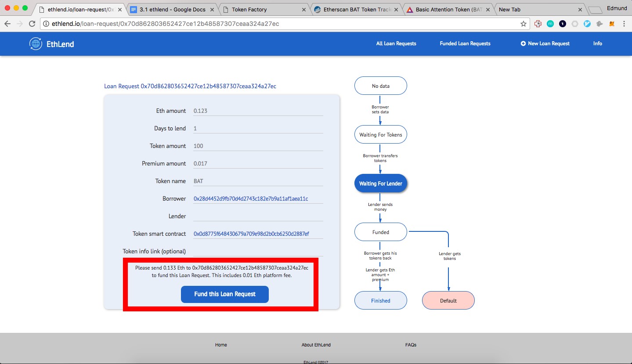Close the 3.1 ethlend Google Docs tab

coord(212,9)
